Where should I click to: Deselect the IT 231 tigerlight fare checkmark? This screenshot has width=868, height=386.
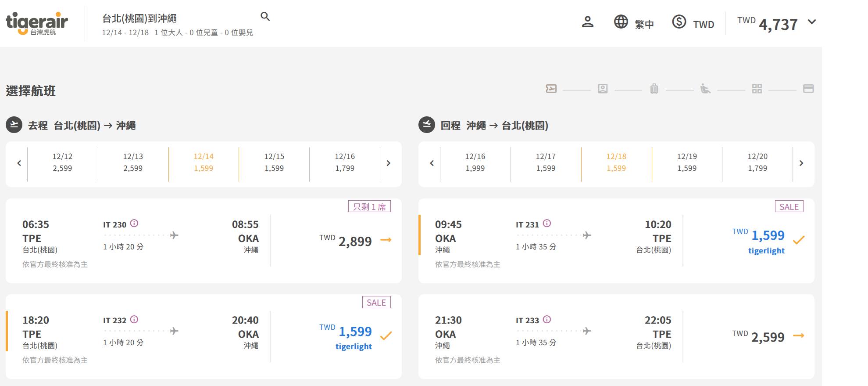coord(798,240)
